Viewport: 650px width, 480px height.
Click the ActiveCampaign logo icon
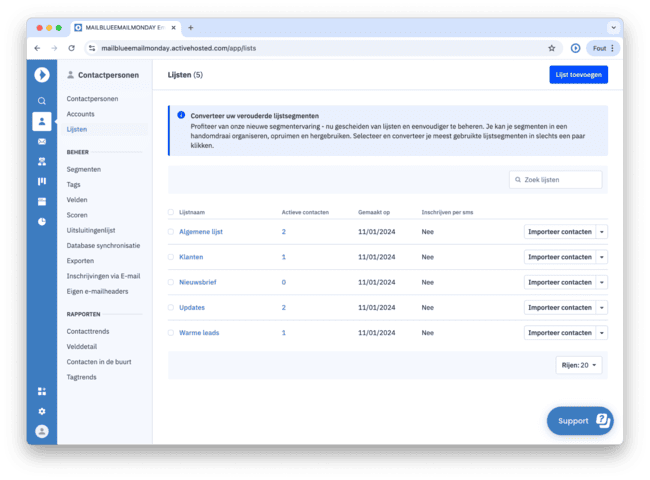42,75
